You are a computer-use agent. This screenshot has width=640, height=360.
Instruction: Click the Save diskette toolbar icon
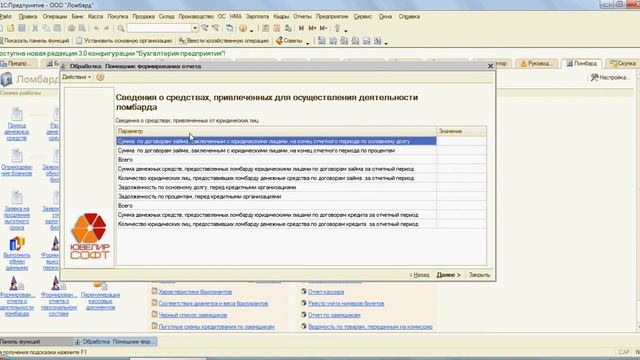point(22,28)
